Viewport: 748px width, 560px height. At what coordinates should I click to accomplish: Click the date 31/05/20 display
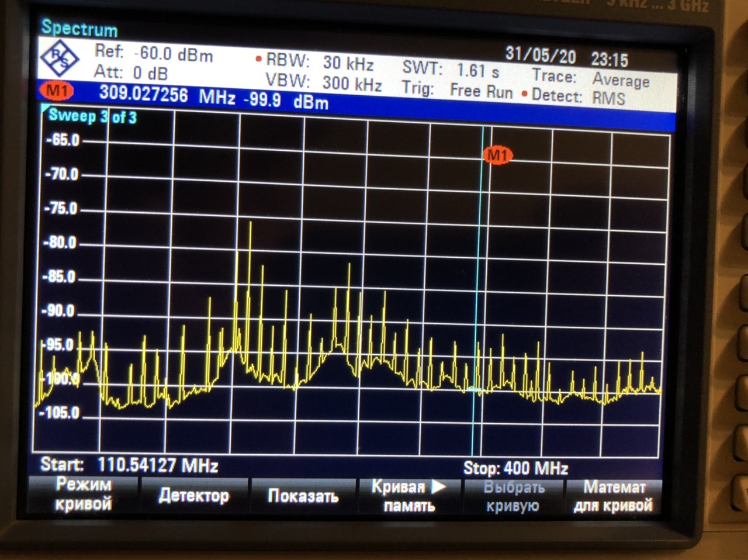(x=541, y=55)
